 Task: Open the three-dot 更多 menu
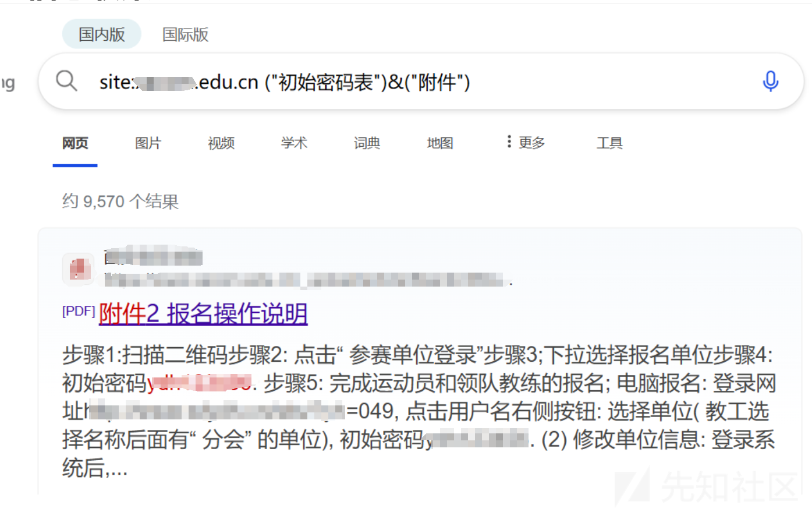pyautogui.click(x=526, y=142)
